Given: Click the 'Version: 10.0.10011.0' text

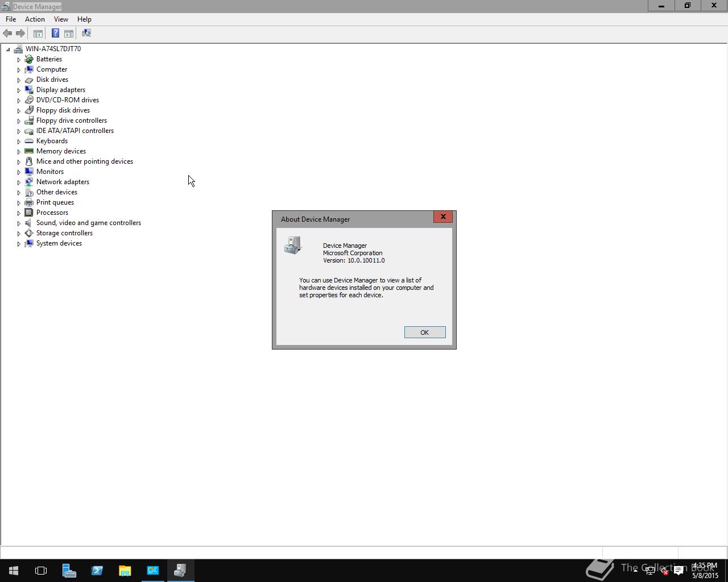Looking at the screenshot, I should pos(354,260).
